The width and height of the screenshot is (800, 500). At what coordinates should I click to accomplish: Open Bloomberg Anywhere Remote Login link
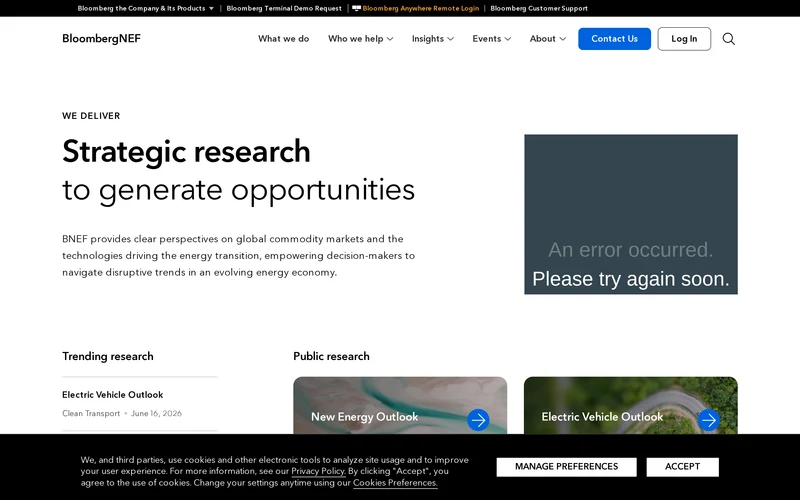click(x=420, y=8)
